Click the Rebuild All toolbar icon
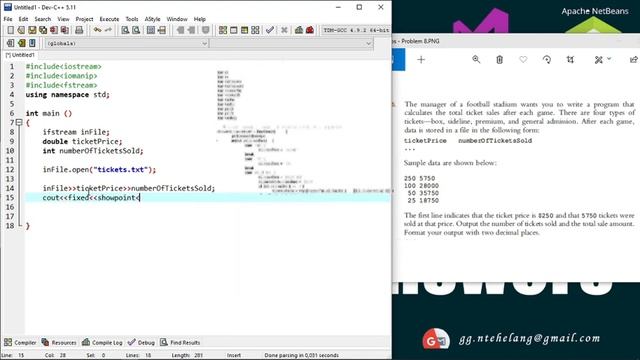640x360 pixels. pos(255,30)
